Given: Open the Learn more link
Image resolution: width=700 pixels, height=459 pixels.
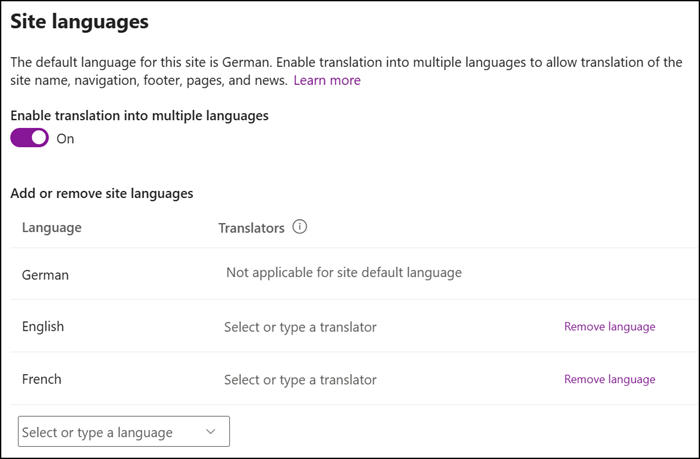Looking at the screenshot, I should pyautogui.click(x=327, y=80).
